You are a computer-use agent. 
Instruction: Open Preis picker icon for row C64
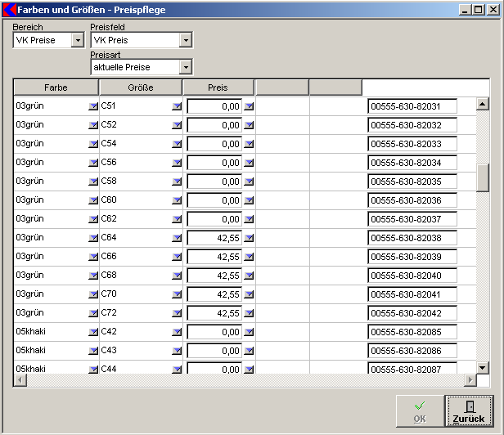pos(249,238)
